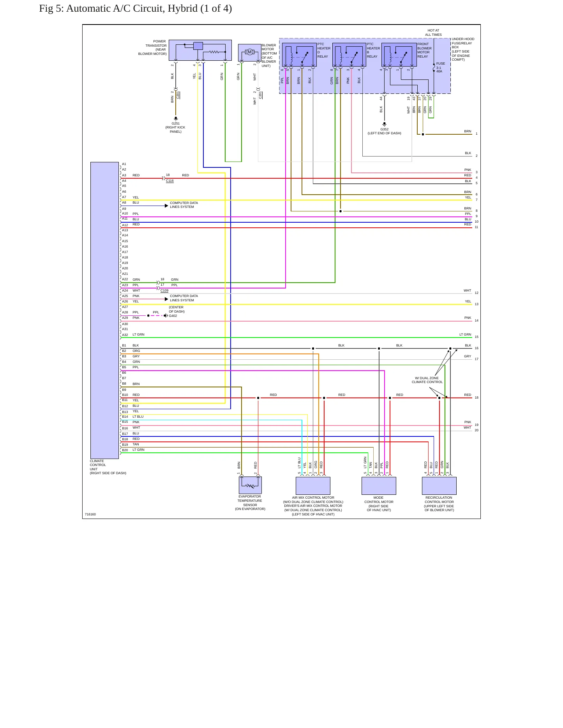Click the C116 connector label

169,181
